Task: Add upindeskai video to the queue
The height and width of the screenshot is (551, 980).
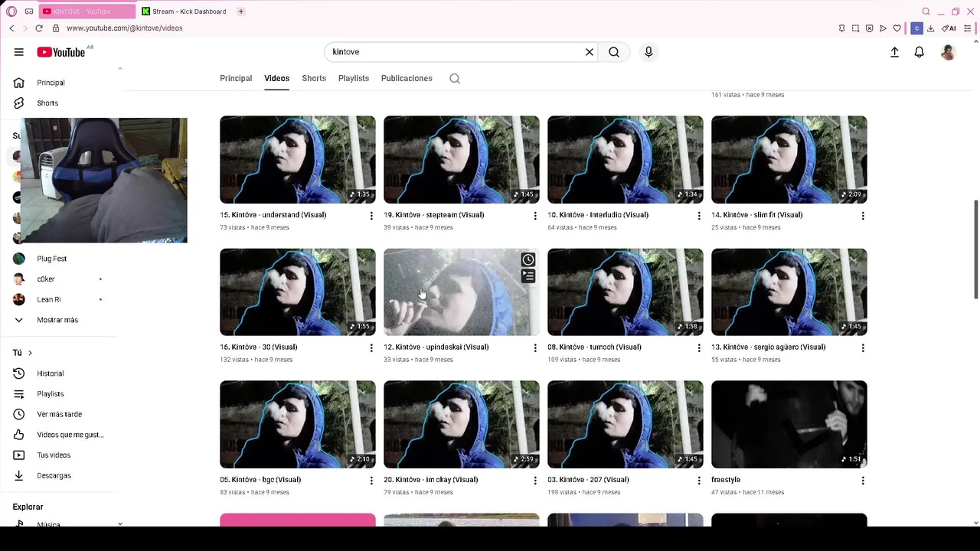Action: 528,276
